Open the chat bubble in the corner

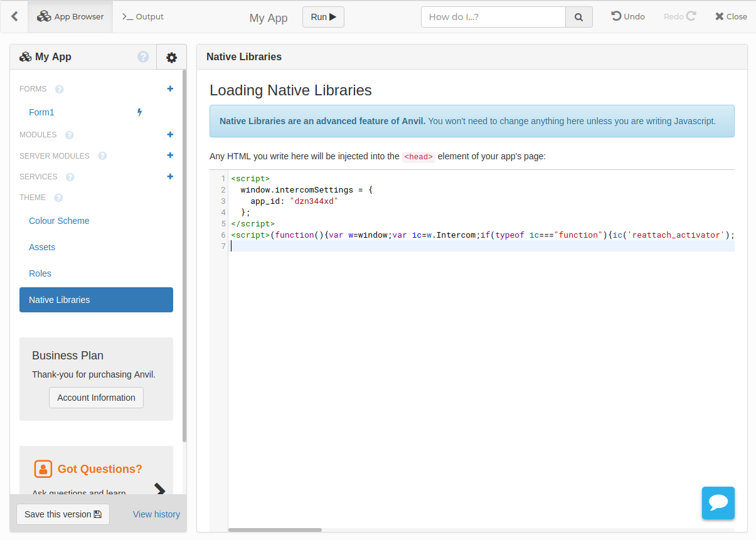pyautogui.click(x=718, y=502)
